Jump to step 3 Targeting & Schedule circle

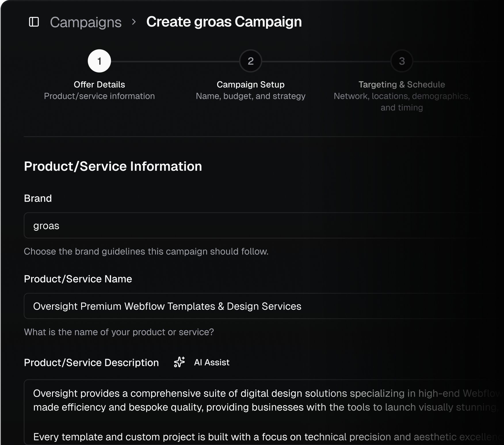pyautogui.click(x=402, y=61)
